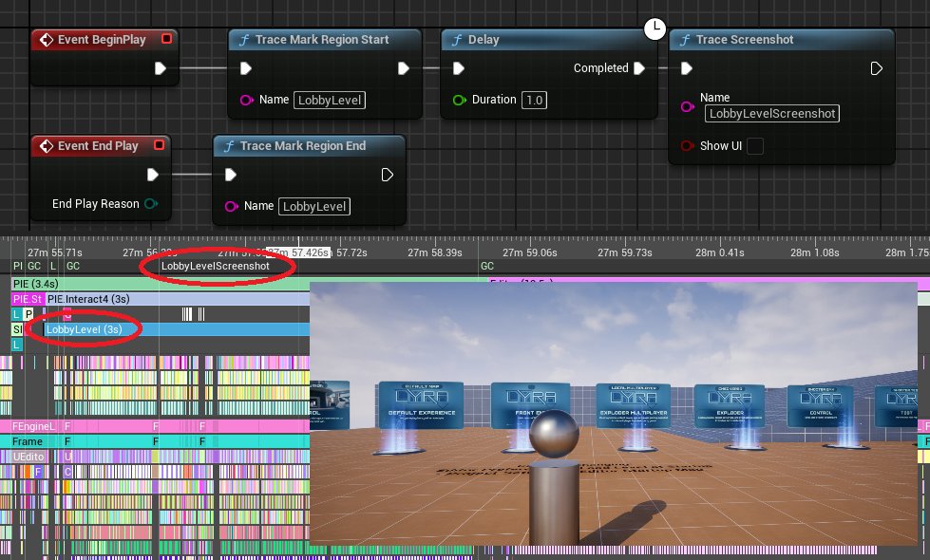
Task: Click Trace Mark Region End output exec pin
Action: tap(388, 175)
